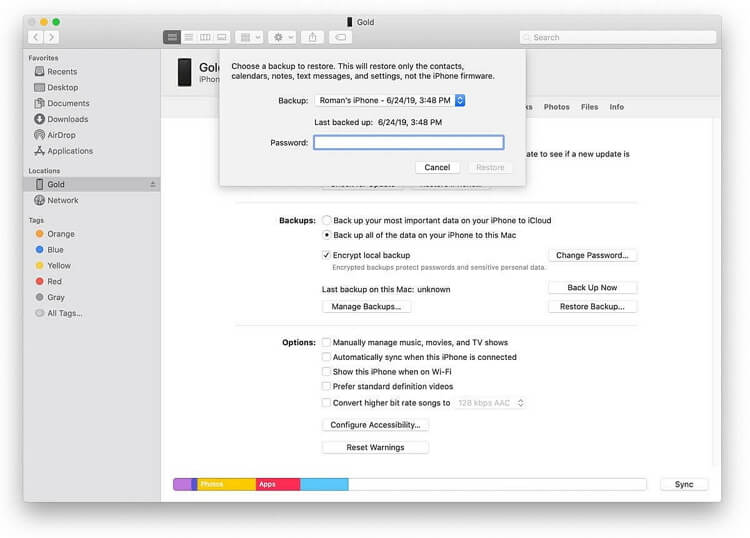The image size is (750, 538).
Task: Switch to column view in toolbar
Action: click(x=205, y=37)
